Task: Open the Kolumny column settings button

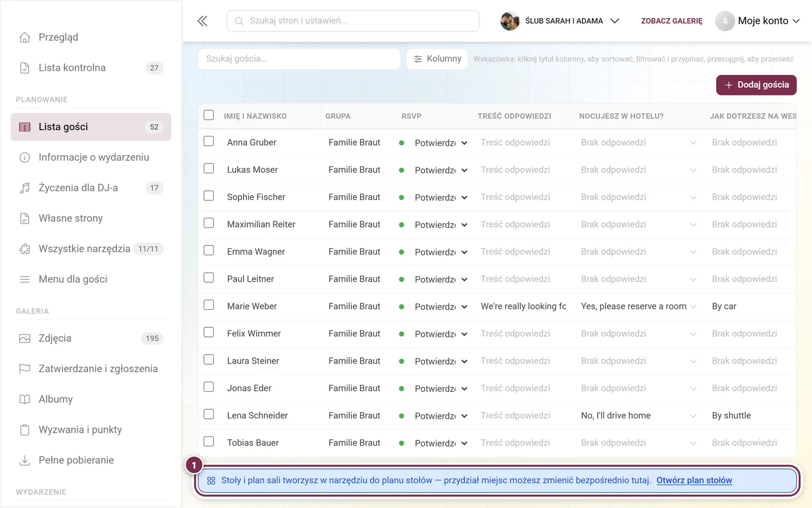Action: tap(437, 59)
